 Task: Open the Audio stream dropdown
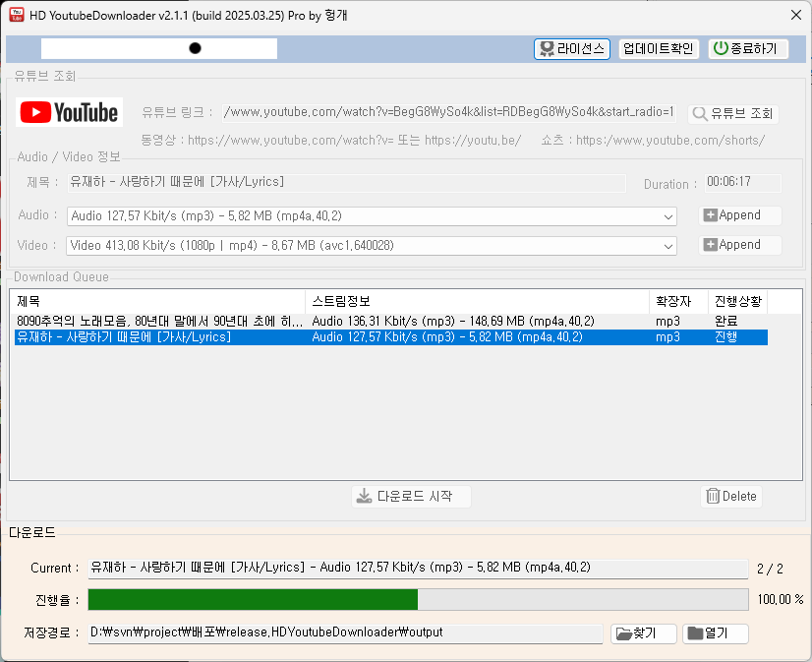[x=372, y=216]
